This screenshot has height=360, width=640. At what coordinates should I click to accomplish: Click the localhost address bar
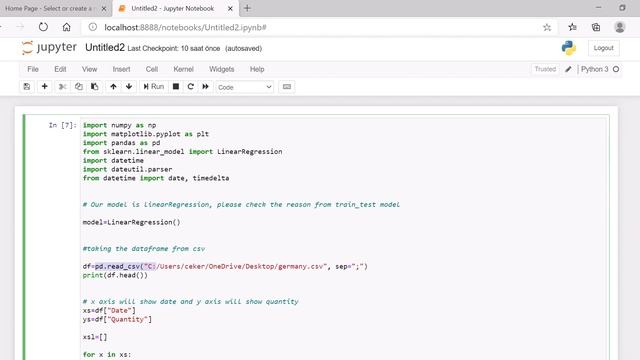318,27
